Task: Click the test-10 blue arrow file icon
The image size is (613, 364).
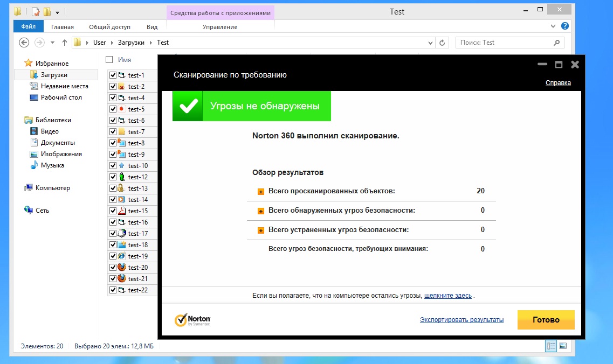Action: (x=122, y=166)
